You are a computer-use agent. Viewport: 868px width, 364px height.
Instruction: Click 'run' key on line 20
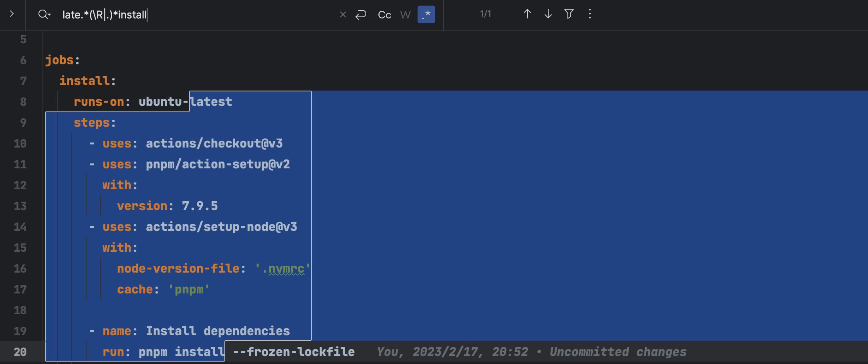tap(113, 352)
